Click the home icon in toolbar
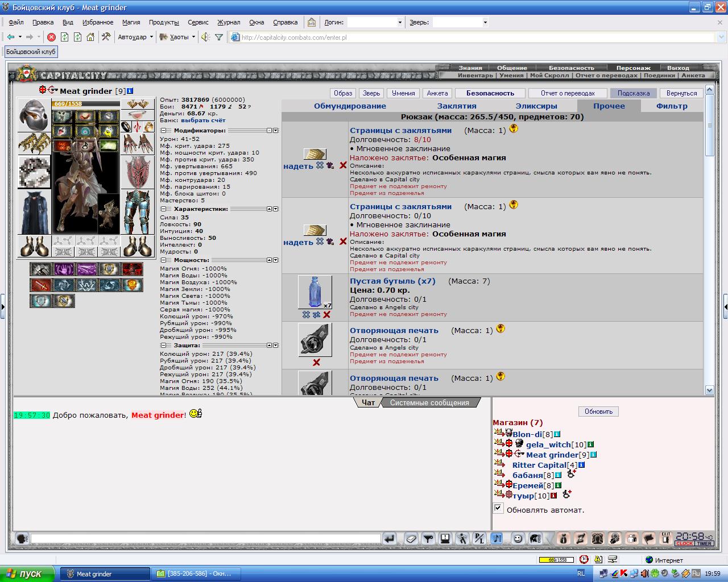 pyautogui.click(x=90, y=37)
